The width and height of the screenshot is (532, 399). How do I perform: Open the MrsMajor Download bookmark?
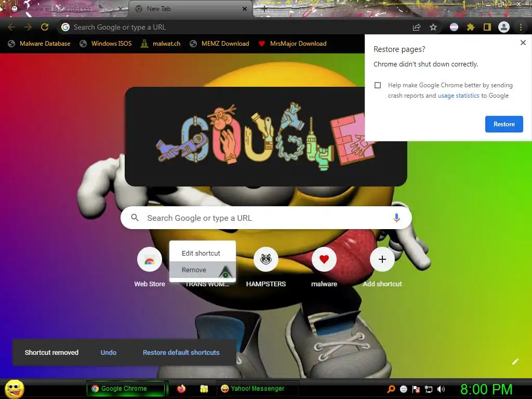click(x=292, y=44)
